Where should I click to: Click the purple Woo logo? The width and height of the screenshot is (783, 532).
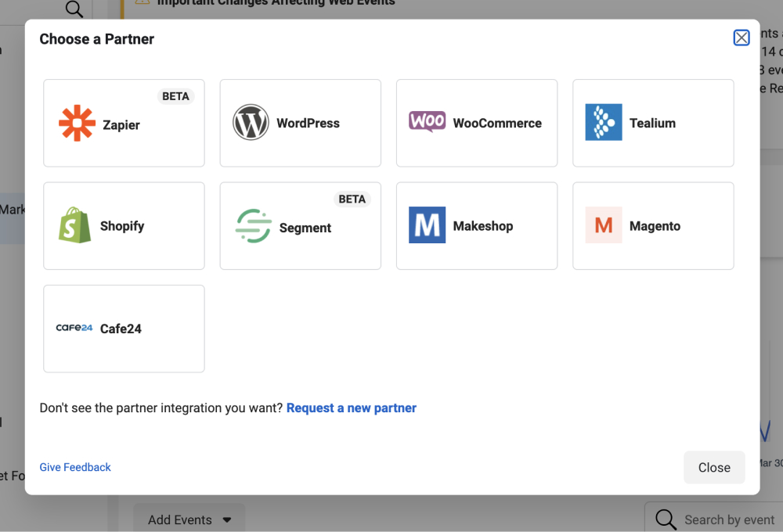(427, 121)
